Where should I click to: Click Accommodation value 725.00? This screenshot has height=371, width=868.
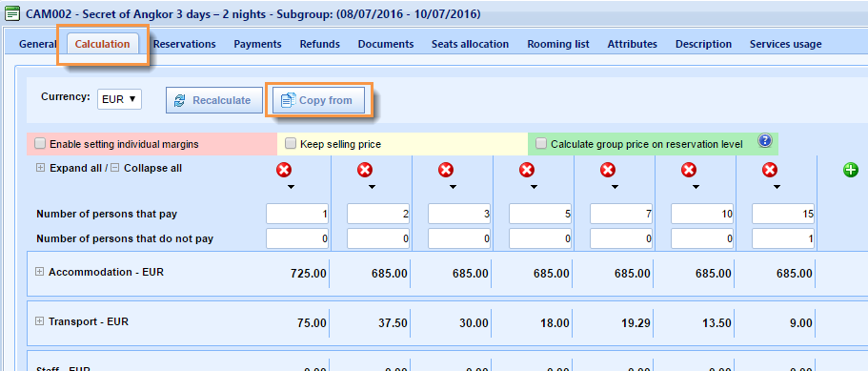pyautogui.click(x=309, y=274)
